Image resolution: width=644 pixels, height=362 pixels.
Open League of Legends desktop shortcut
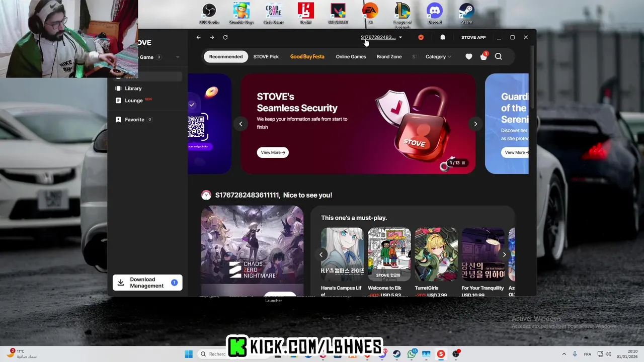[x=403, y=15]
